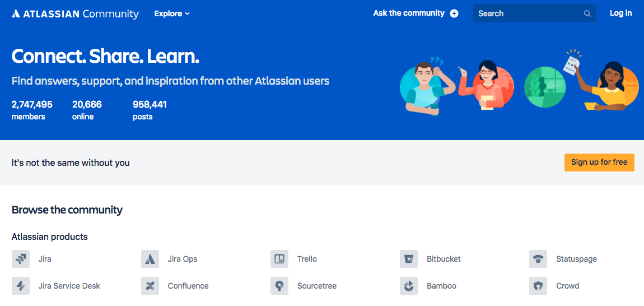Image resolution: width=644 pixels, height=306 pixels.
Task: Open the Bamboo product icon
Action: click(409, 286)
